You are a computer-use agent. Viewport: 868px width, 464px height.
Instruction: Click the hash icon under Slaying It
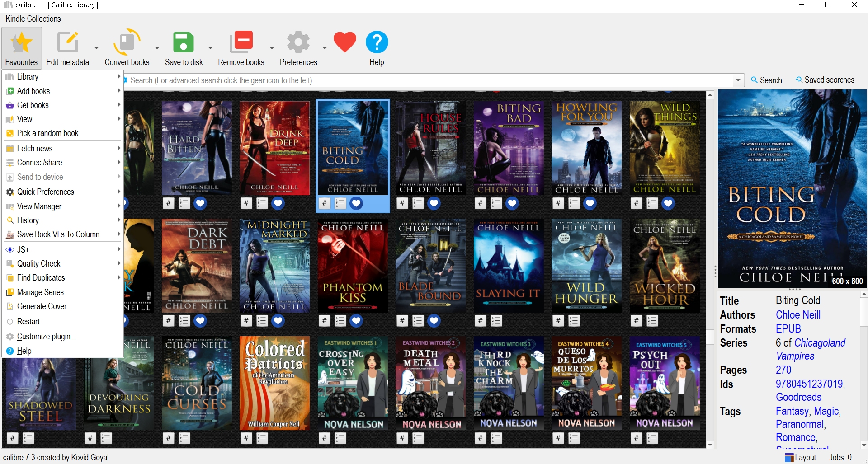pos(481,321)
